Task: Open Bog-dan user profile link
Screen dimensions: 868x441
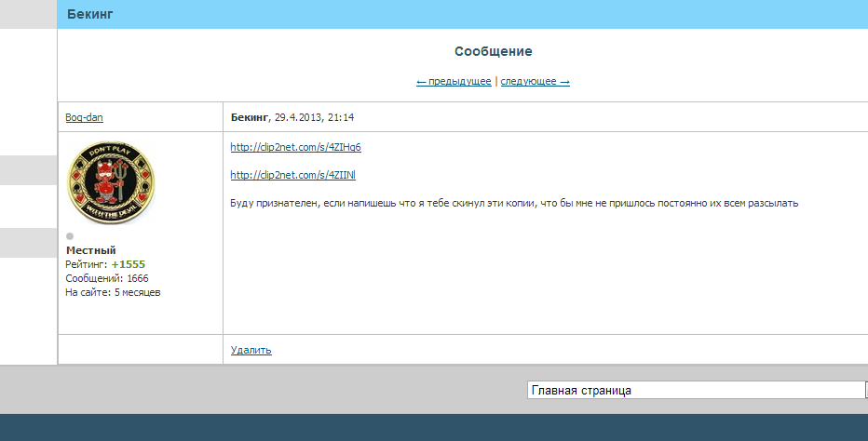Action: [84, 117]
